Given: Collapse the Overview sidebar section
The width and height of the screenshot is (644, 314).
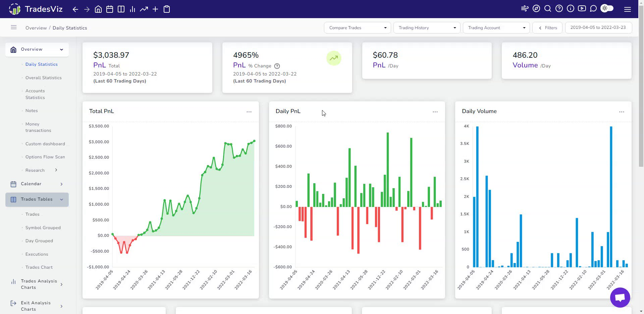Looking at the screenshot, I should 37,50.
